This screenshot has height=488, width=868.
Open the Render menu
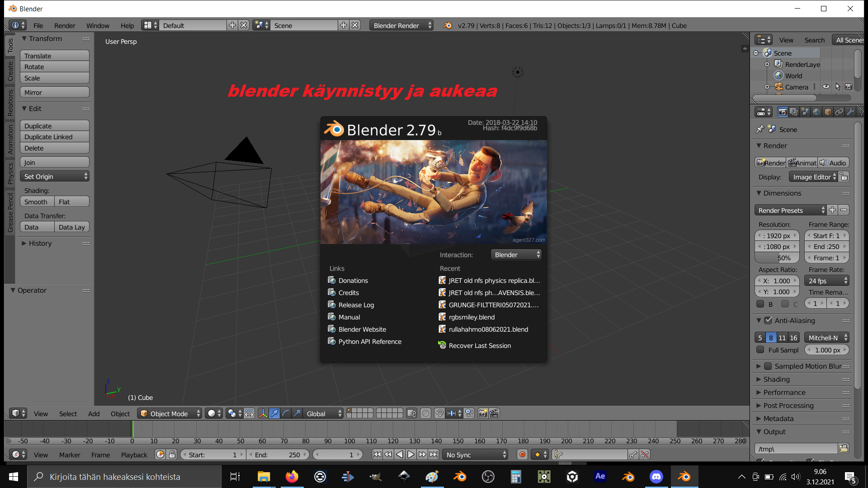click(65, 26)
